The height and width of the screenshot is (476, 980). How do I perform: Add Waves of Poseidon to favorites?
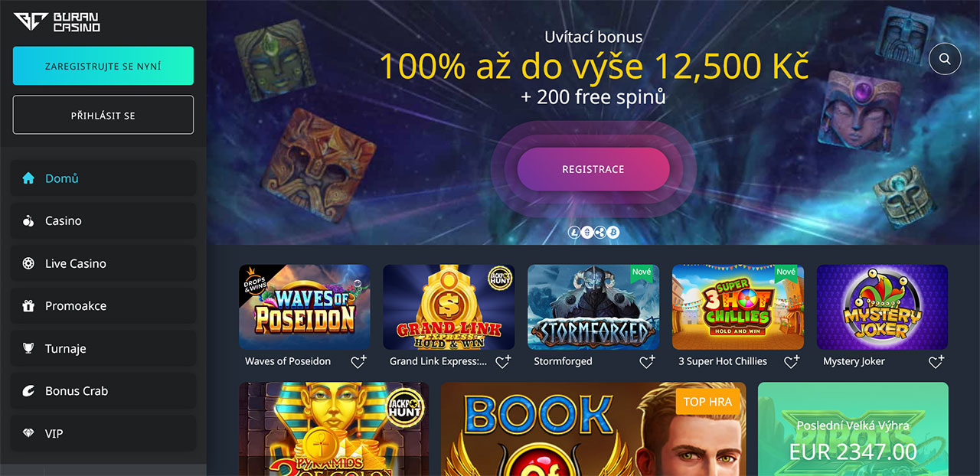[x=358, y=362]
